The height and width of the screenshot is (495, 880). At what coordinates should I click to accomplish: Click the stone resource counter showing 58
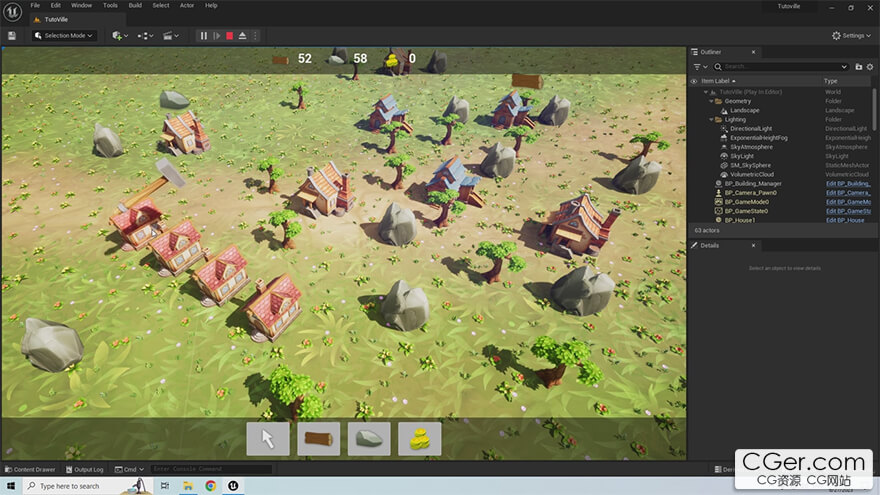[360, 58]
